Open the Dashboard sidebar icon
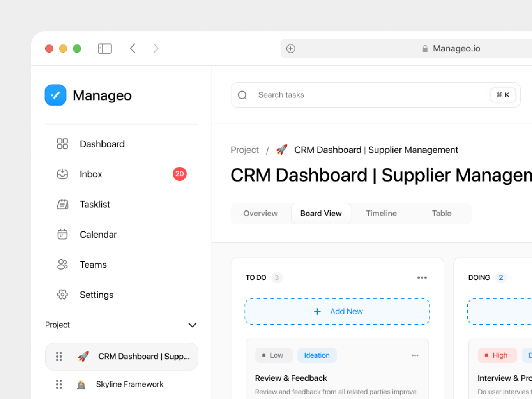Viewport: 532px width, 399px height. pos(62,144)
